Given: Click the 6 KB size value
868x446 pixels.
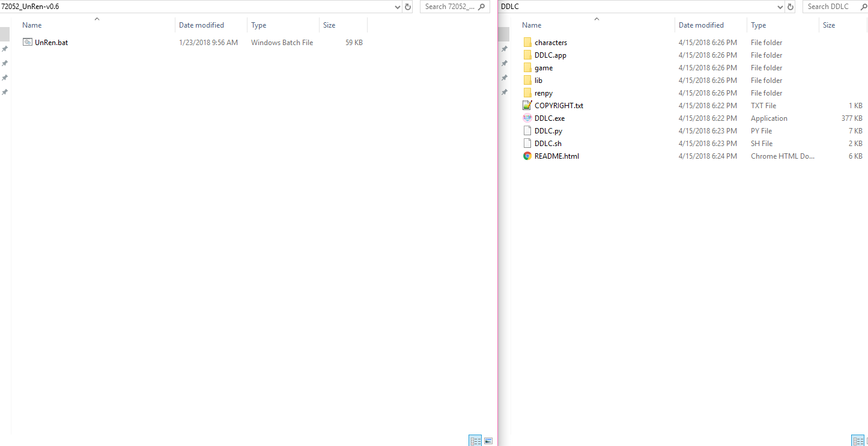Looking at the screenshot, I should coord(855,156).
